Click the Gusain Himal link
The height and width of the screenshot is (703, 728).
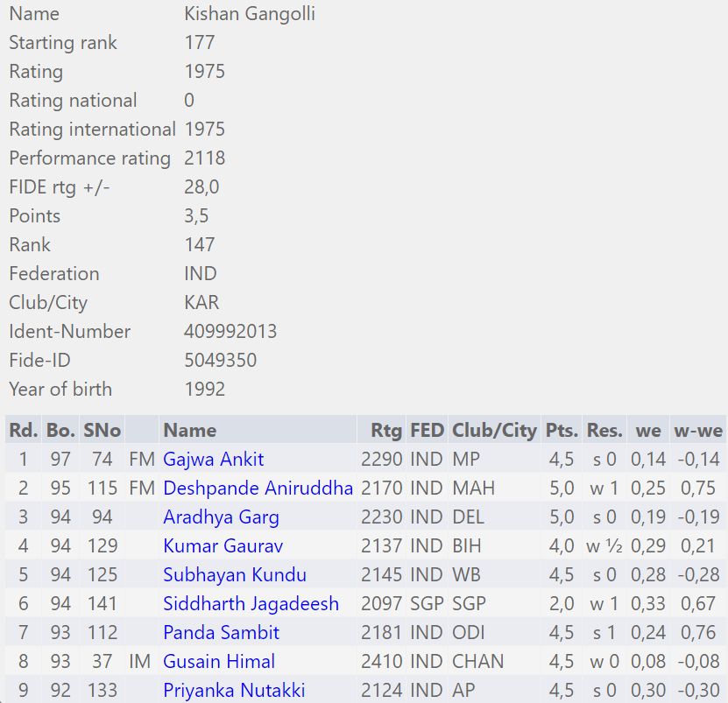tap(219, 661)
